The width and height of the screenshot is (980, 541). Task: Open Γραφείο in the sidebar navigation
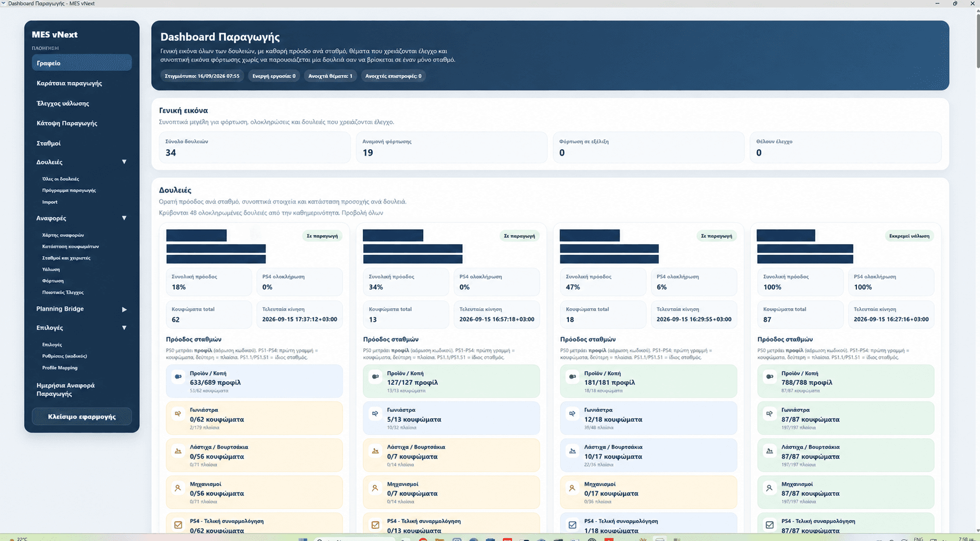pos(82,63)
